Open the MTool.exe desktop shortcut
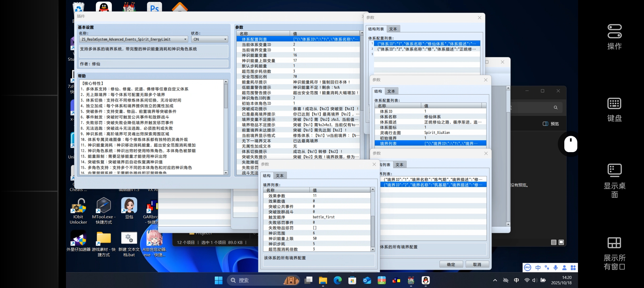The width and height of the screenshot is (644, 288). click(104, 211)
